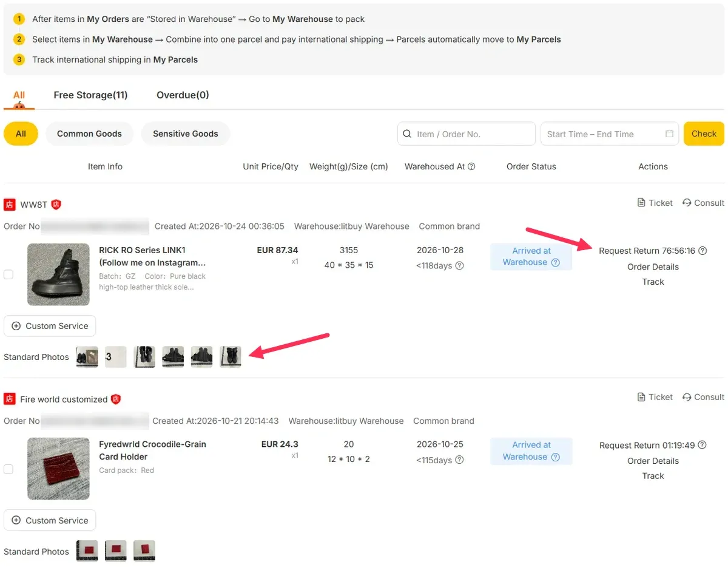The width and height of the screenshot is (728, 567).
Task: Open Order Details for the Fyredwrld Card Holder
Action: [x=653, y=461]
